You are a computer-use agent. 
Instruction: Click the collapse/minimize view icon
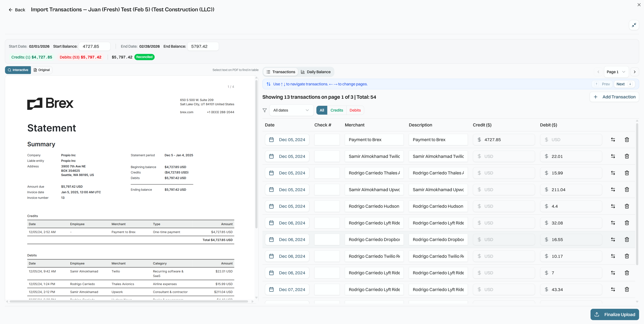[x=634, y=25]
